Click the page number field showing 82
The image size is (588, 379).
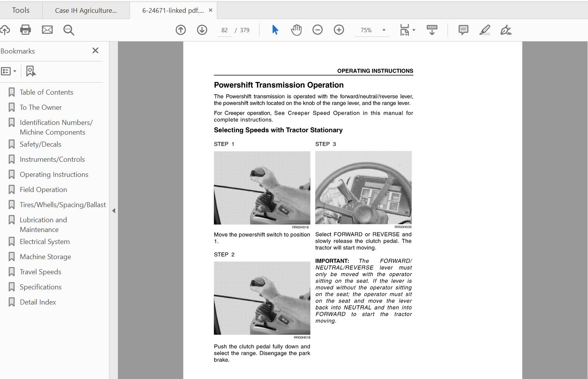tap(225, 30)
